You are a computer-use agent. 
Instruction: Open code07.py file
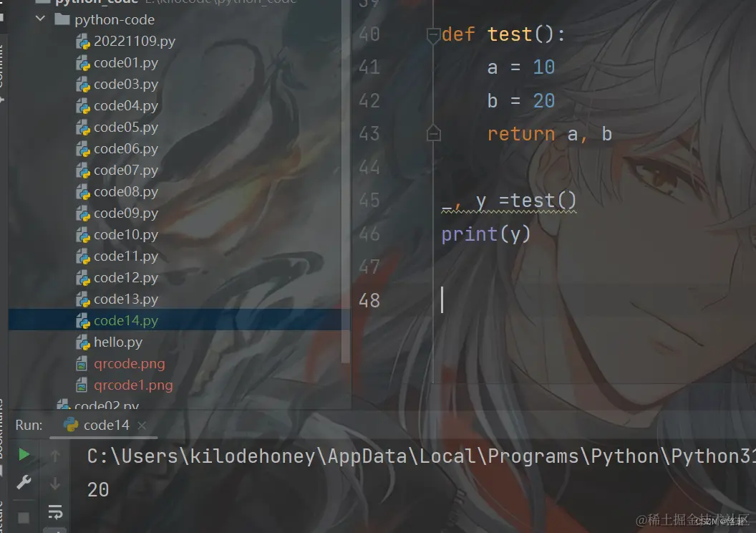pos(126,171)
